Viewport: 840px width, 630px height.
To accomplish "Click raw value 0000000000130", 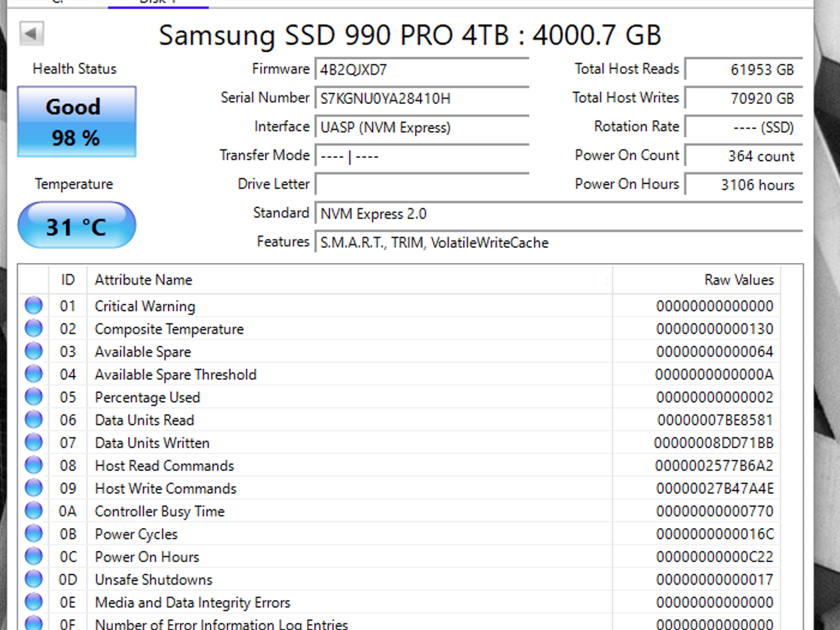I will click(714, 329).
